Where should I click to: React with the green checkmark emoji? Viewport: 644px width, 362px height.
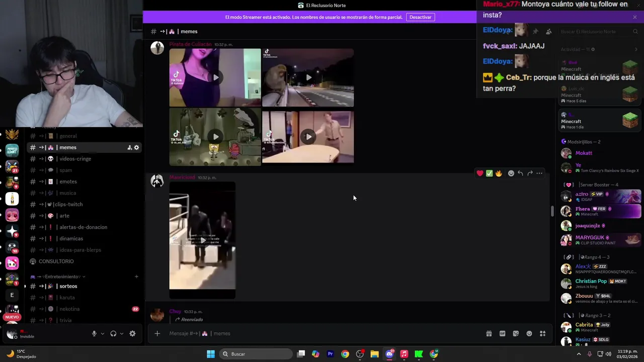click(x=489, y=173)
